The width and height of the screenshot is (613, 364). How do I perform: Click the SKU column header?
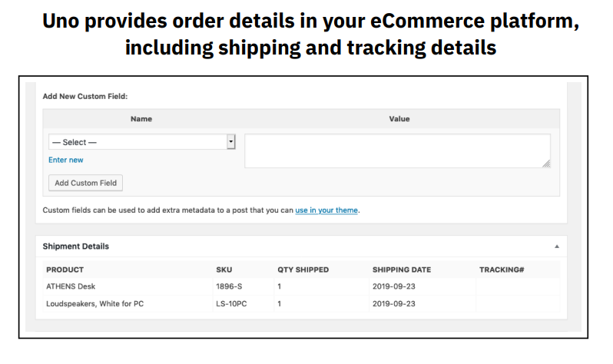coord(224,270)
